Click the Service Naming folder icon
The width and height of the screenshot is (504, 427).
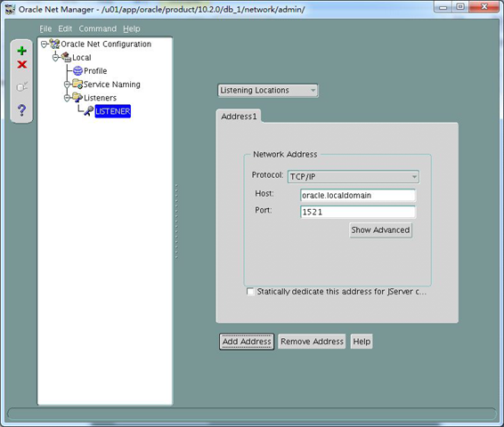click(x=77, y=84)
